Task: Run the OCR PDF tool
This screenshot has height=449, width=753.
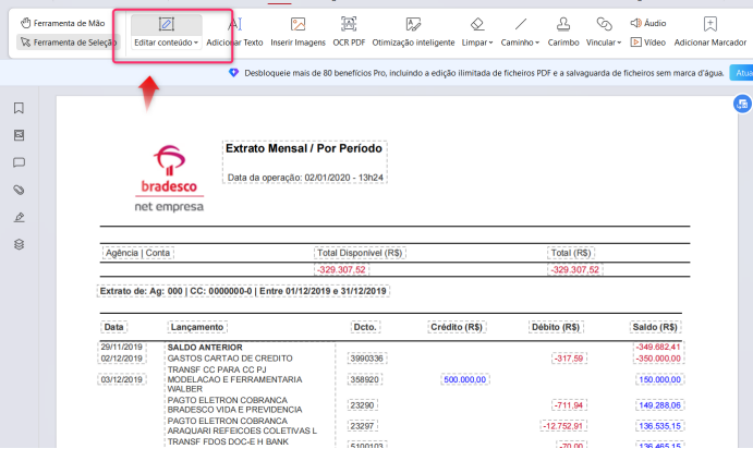Action: [x=349, y=32]
